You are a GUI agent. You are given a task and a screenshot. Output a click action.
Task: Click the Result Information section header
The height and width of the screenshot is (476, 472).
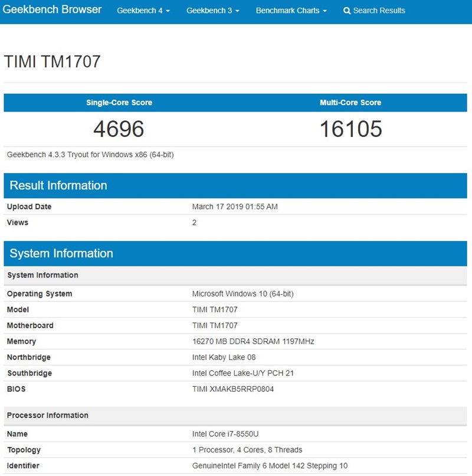pyautogui.click(x=58, y=185)
